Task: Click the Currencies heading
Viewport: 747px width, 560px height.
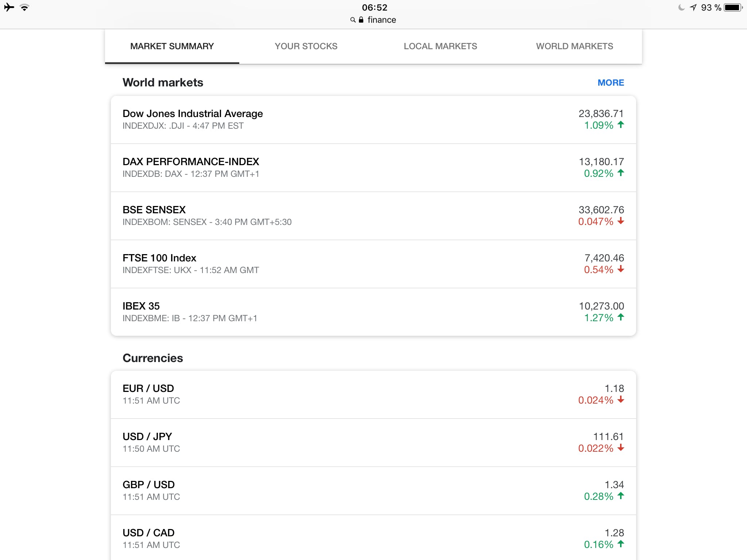Action: [153, 358]
